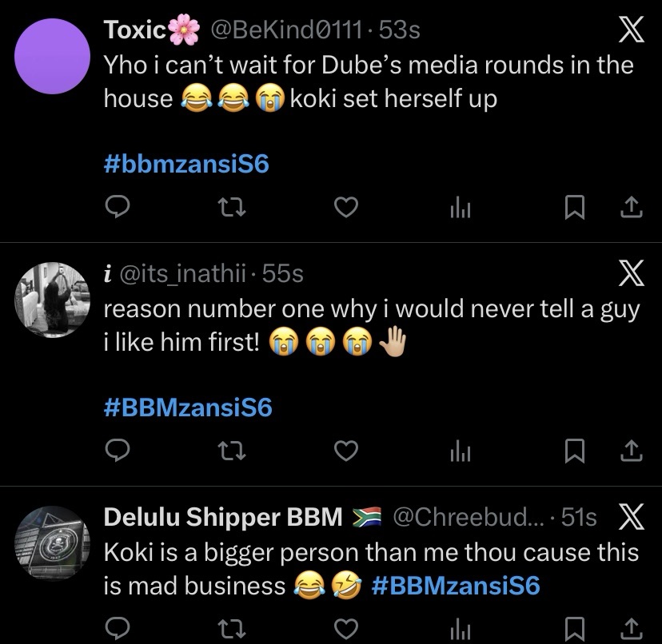
Task: Like @its_inathii's tweet
Action: (345, 452)
